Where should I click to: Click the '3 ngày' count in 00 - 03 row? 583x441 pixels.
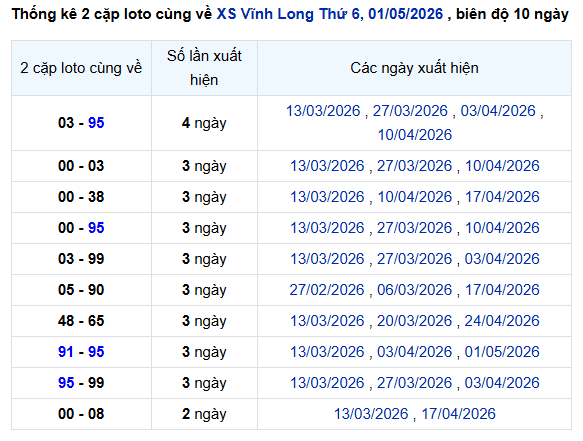(x=204, y=166)
